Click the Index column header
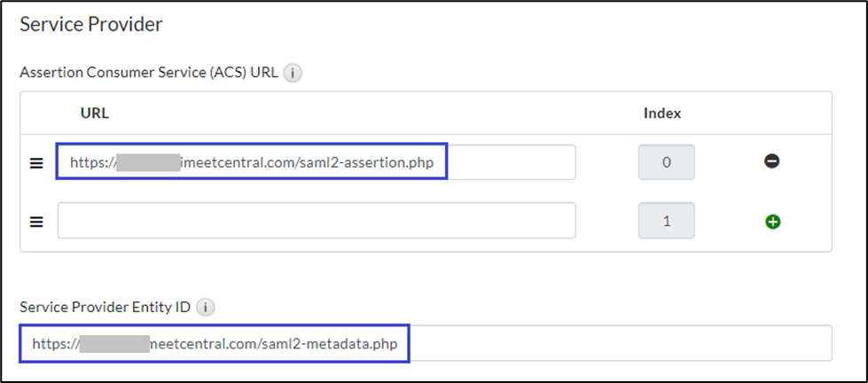Image resolution: width=868 pixels, height=383 pixels. [661, 113]
